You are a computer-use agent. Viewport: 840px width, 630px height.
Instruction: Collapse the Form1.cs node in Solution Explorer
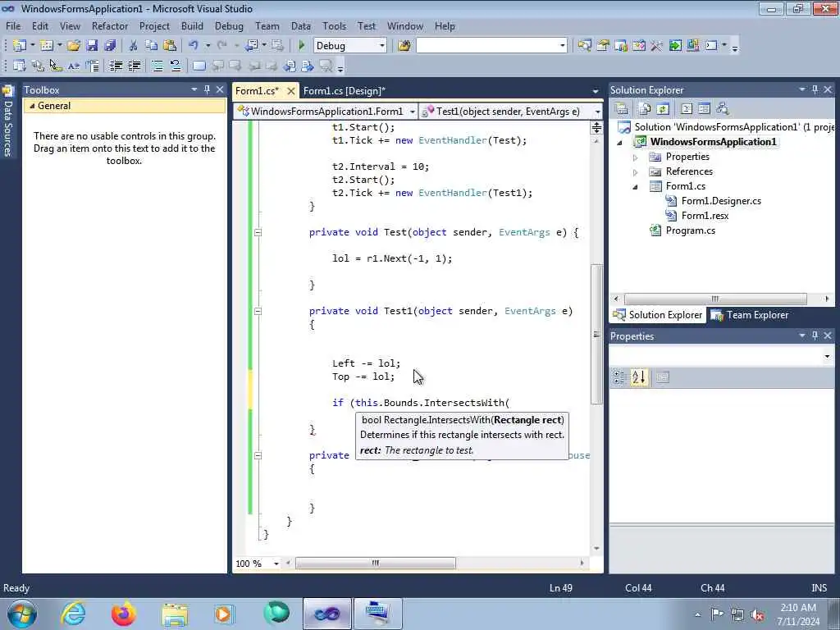(636, 187)
